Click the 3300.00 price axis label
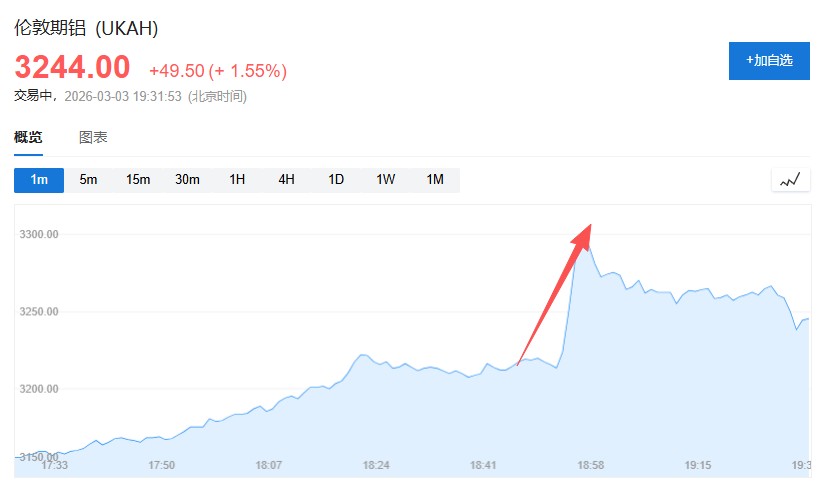 [x=40, y=234]
